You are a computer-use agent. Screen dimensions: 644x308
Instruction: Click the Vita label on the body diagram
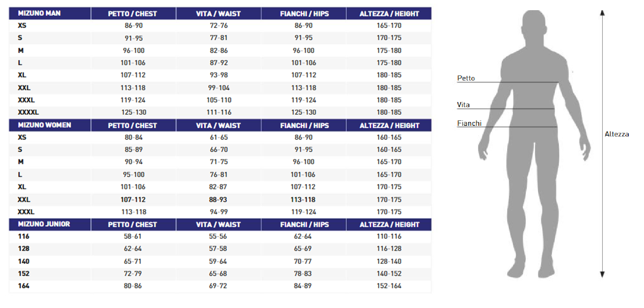(x=463, y=105)
